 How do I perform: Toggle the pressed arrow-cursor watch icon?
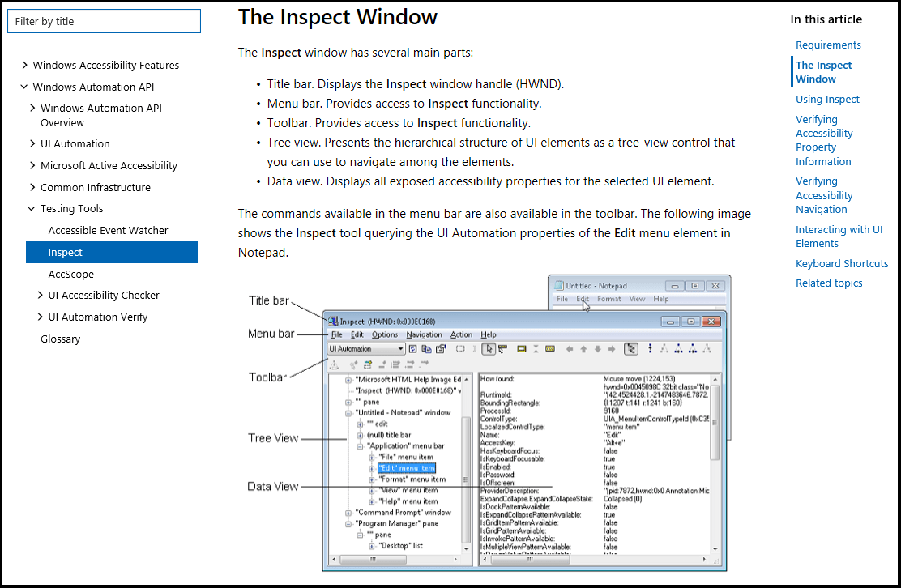pyautogui.click(x=489, y=348)
